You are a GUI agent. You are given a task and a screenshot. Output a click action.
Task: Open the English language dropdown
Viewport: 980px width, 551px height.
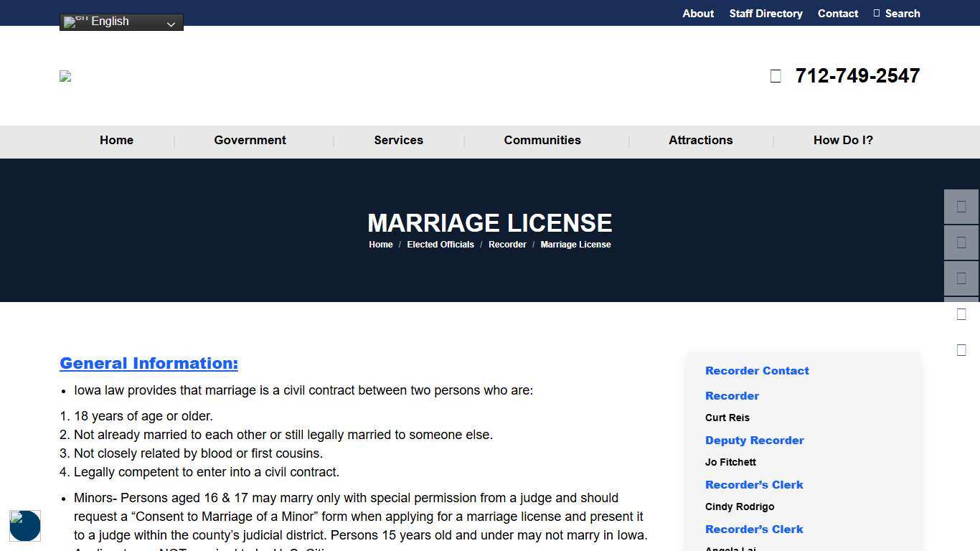[x=121, y=21]
